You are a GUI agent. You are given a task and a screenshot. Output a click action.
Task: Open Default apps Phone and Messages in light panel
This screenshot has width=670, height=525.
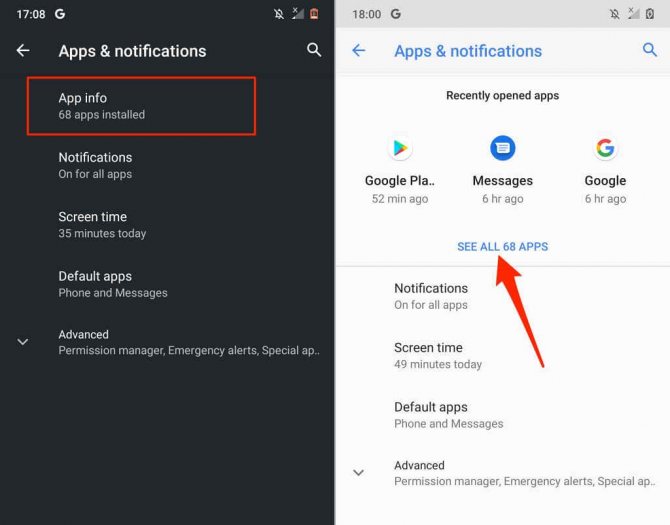(502, 415)
